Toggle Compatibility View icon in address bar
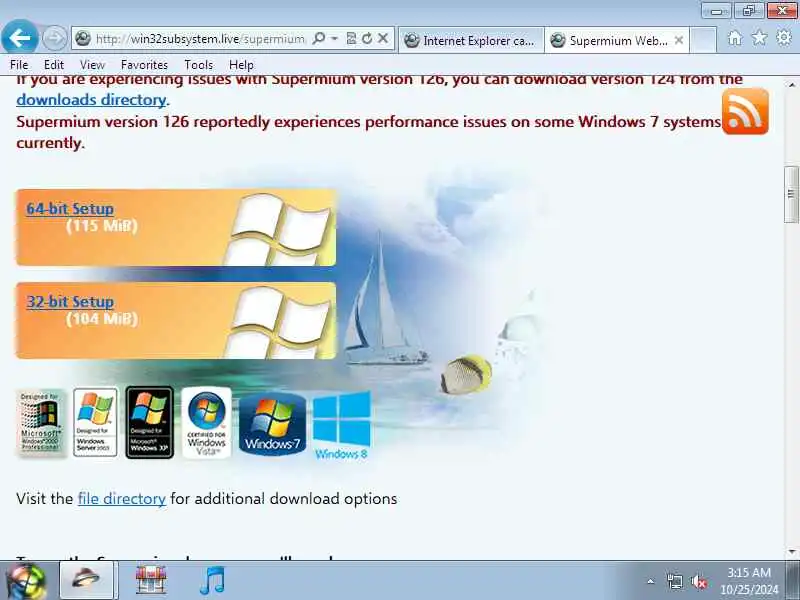 351,38
